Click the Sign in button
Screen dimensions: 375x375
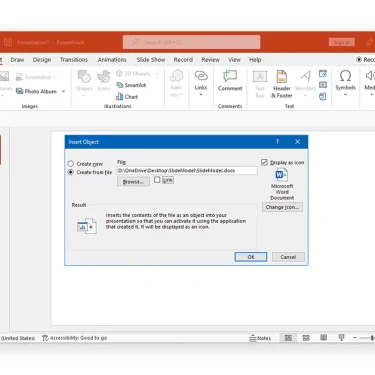342,42
